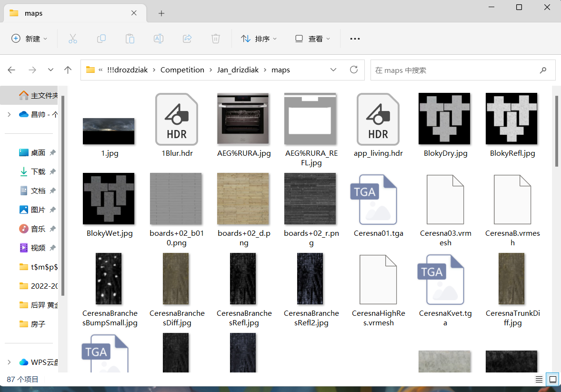Click the Cut scissors icon

coord(73,39)
